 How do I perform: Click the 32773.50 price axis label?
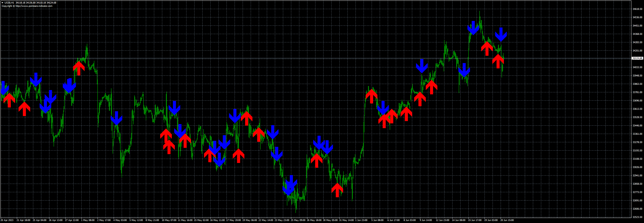tap(638, 192)
